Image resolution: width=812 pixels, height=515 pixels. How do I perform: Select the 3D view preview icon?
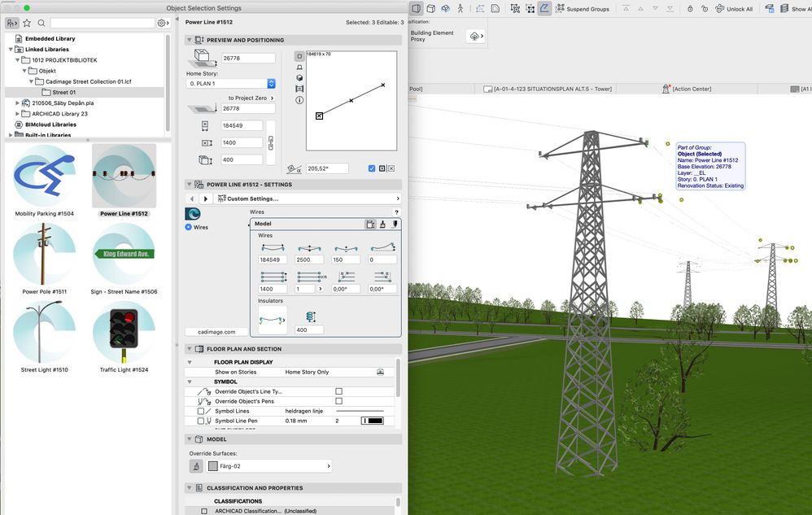coord(299,78)
